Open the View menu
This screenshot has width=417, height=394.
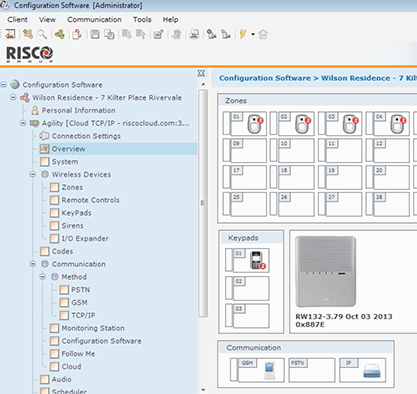tap(47, 20)
